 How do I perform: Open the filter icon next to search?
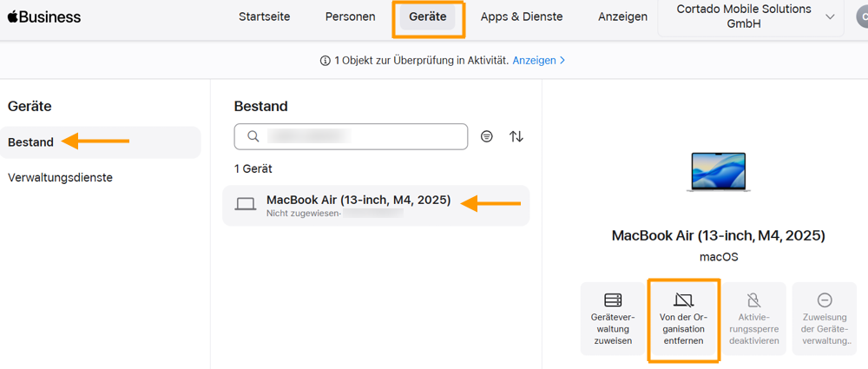tap(487, 136)
